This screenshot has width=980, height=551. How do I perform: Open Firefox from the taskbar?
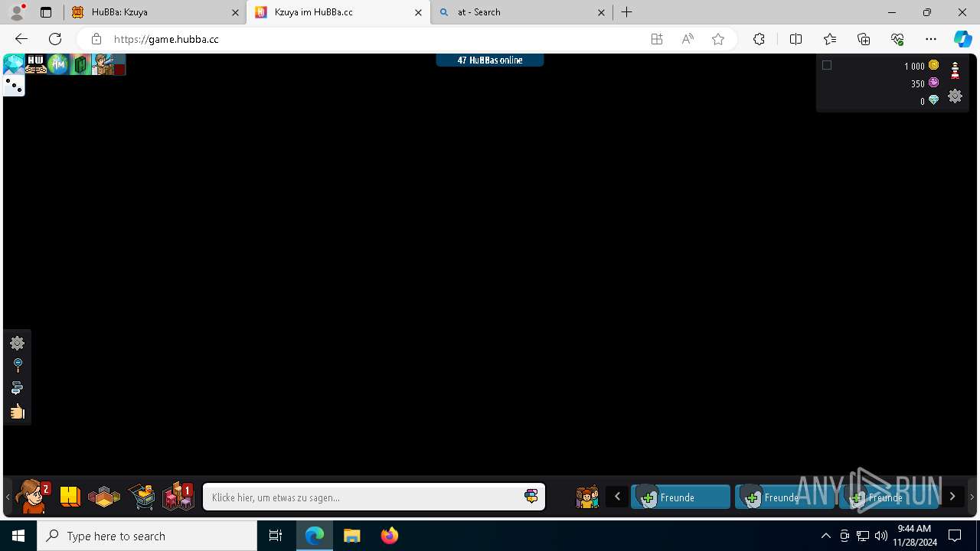click(390, 536)
